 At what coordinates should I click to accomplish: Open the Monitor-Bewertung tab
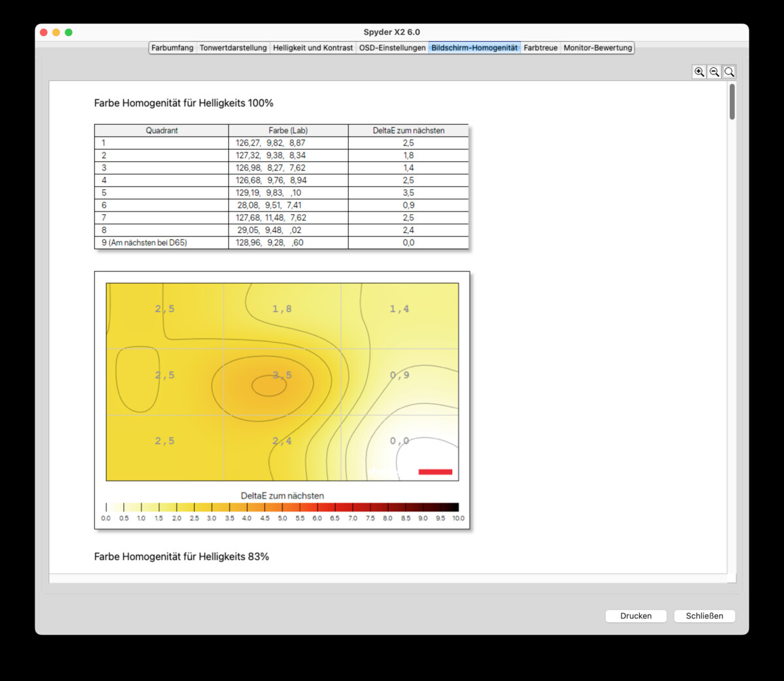(596, 48)
